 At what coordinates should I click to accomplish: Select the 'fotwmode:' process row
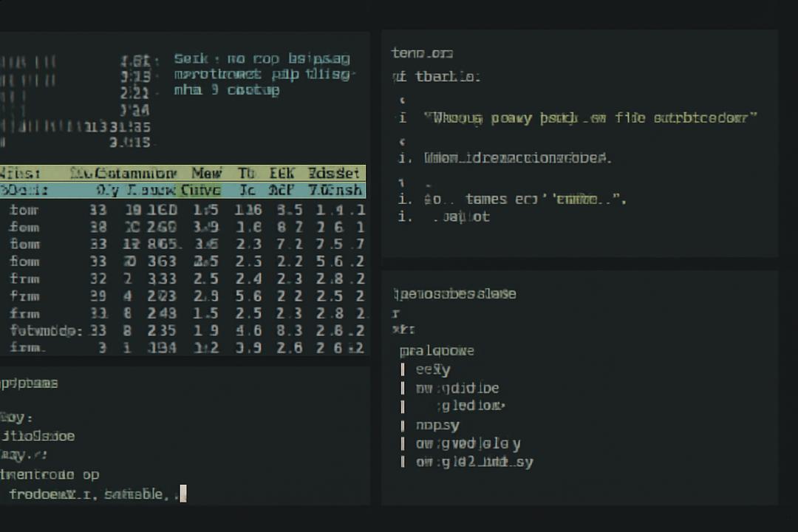point(183,331)
